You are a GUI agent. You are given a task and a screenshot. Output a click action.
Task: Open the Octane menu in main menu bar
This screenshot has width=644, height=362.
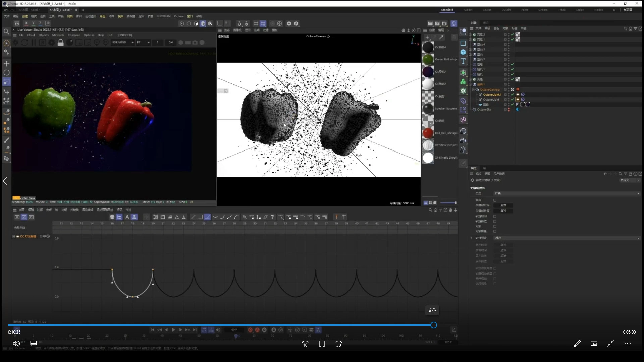point(179,16)
